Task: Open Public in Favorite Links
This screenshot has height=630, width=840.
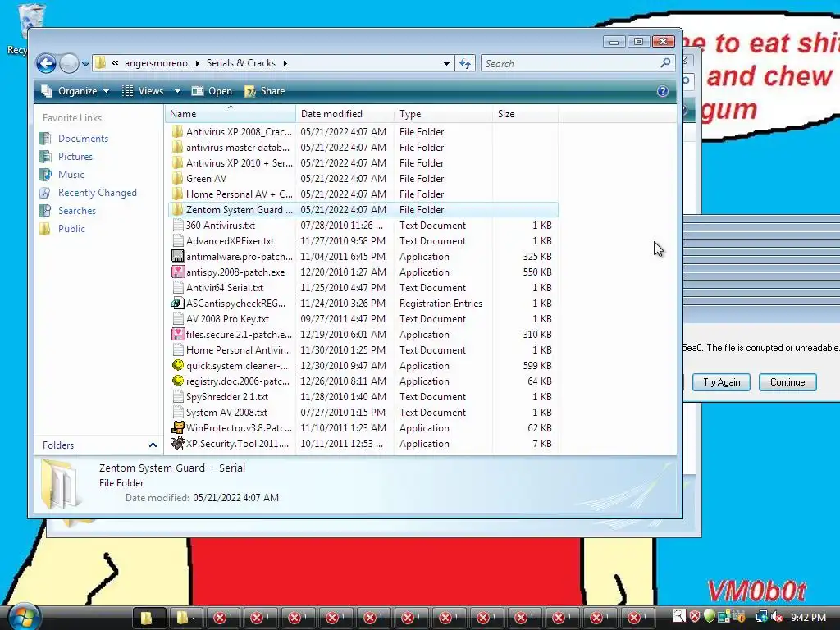Action: [x=71, y=229]
